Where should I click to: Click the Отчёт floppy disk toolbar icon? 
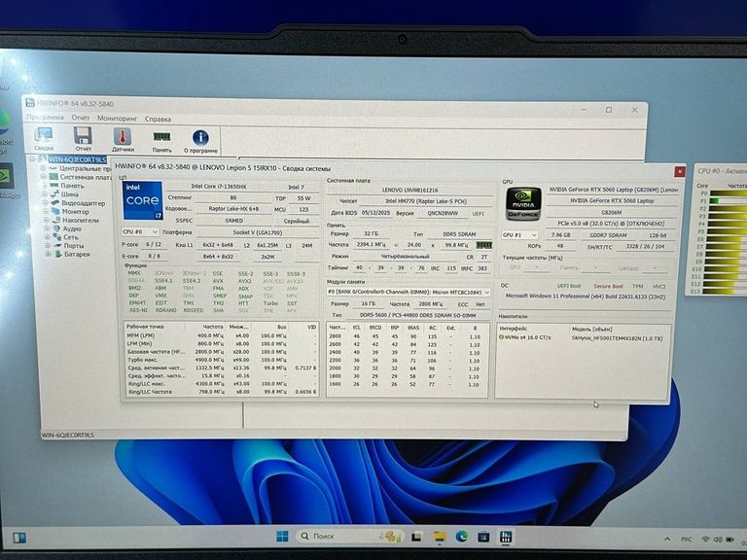[x=83, y=139]
